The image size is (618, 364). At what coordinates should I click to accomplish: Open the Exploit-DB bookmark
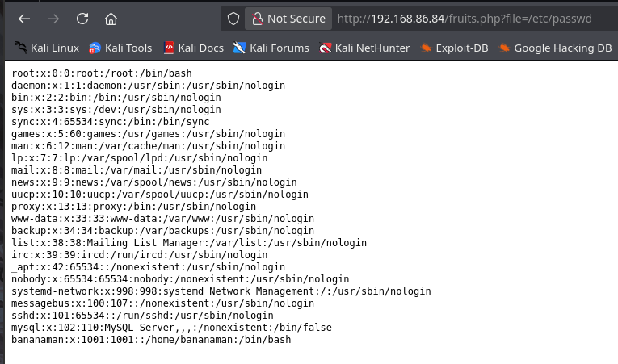tap(455, 48)
